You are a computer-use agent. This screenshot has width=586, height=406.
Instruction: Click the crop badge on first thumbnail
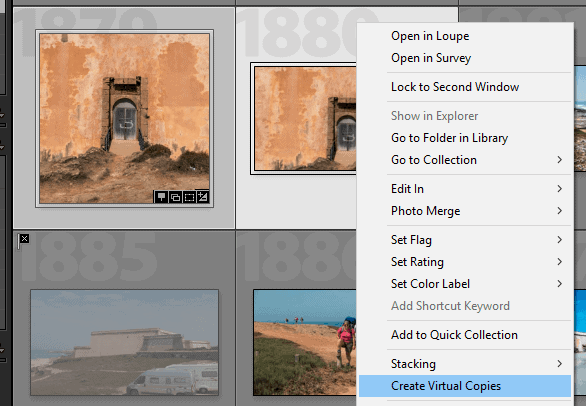(x=189, y=197)
